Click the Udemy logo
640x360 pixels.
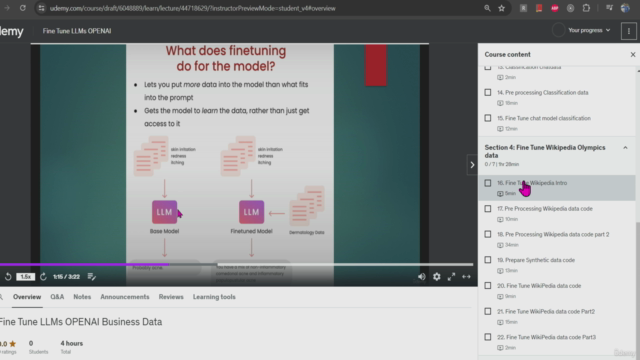pos(11,31)
